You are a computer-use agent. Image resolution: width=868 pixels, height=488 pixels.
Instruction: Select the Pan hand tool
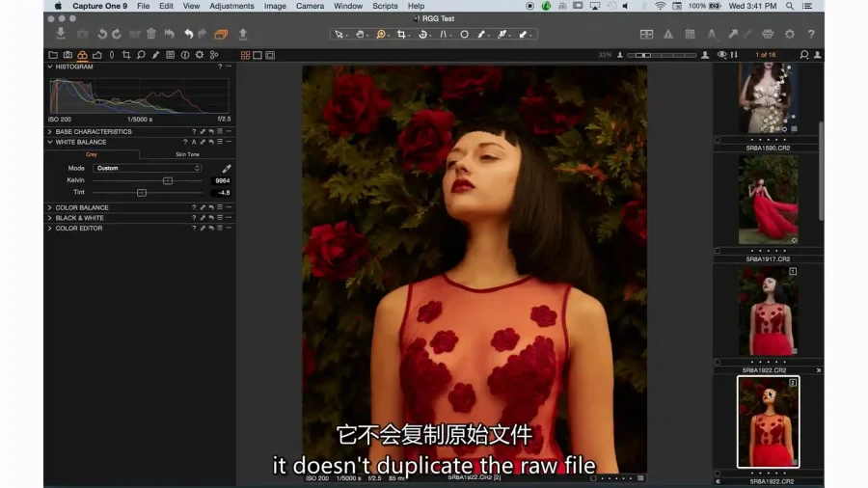(x=360, y=35)
